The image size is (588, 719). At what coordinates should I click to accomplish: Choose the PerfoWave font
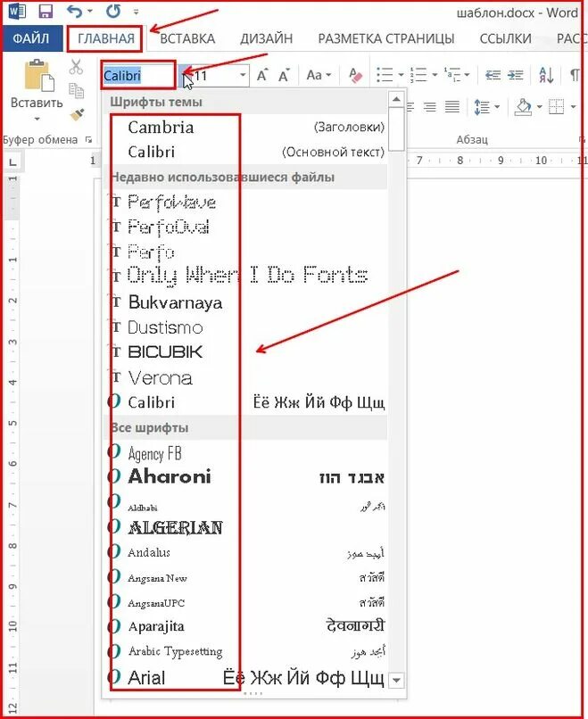[x=247, y=202]
